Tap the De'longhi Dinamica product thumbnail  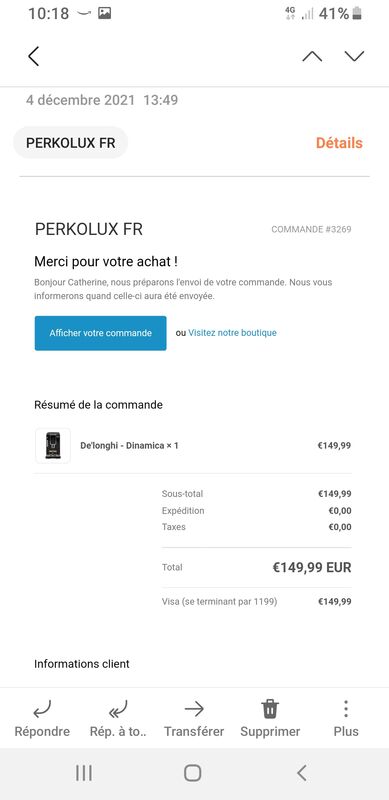(53, 445)
